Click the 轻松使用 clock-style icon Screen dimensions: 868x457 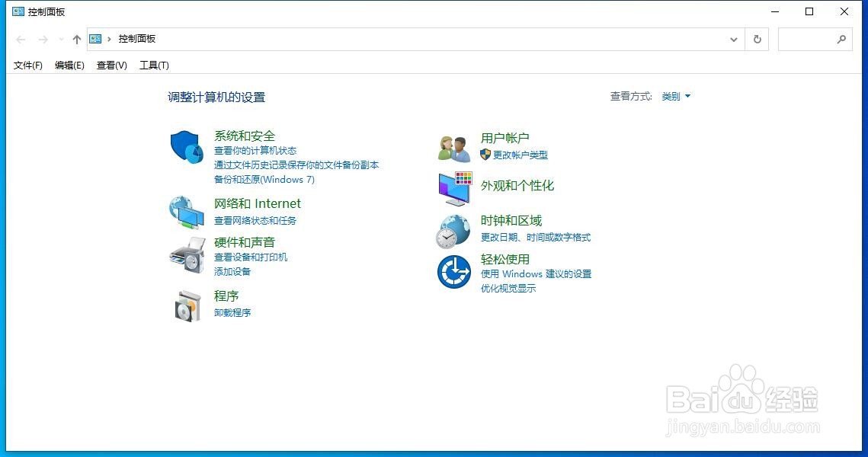(453, 273)
